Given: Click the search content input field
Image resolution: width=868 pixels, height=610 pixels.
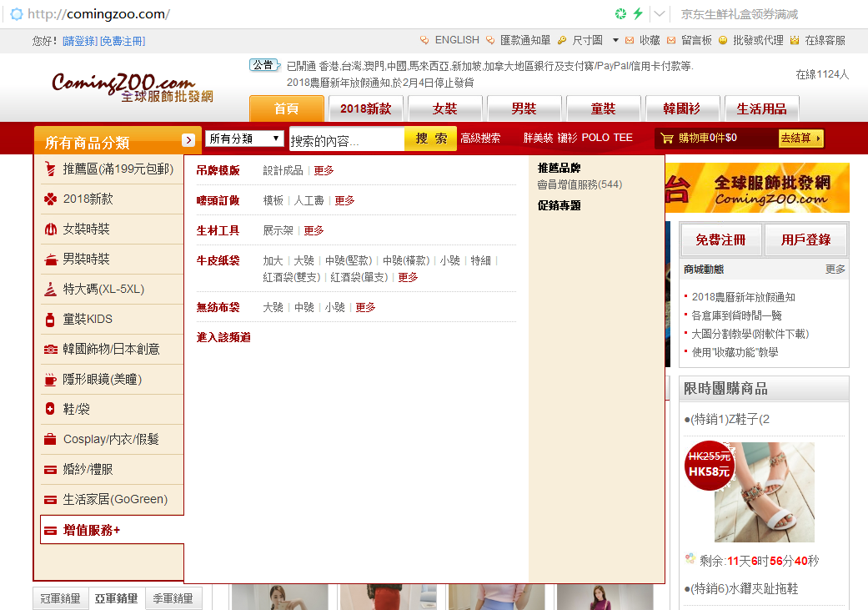Looking at the screenshot, I should pos(346,140).
